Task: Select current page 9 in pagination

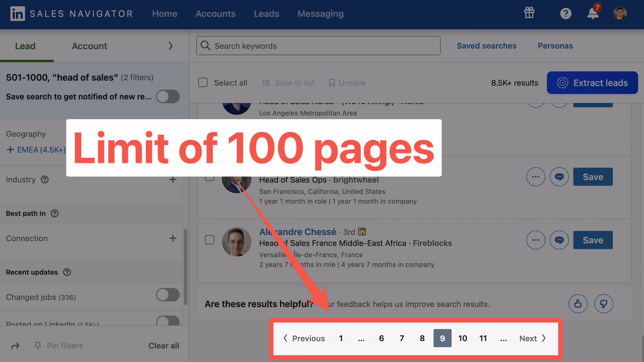Action: 442,338
